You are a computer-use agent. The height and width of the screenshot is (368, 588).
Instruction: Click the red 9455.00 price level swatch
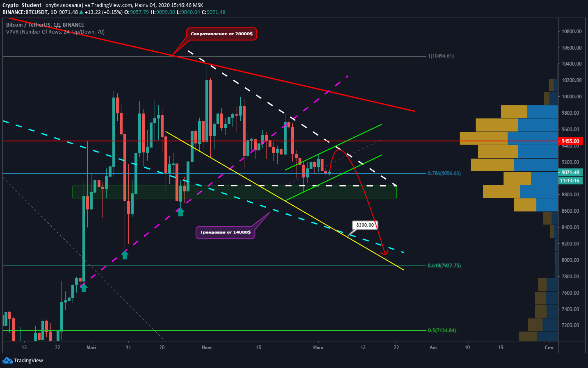[x=571, y=141]
